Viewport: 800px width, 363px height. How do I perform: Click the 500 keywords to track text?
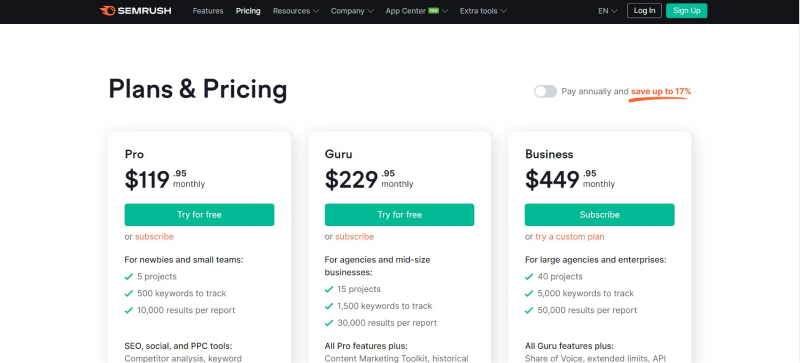coord(182,294)
